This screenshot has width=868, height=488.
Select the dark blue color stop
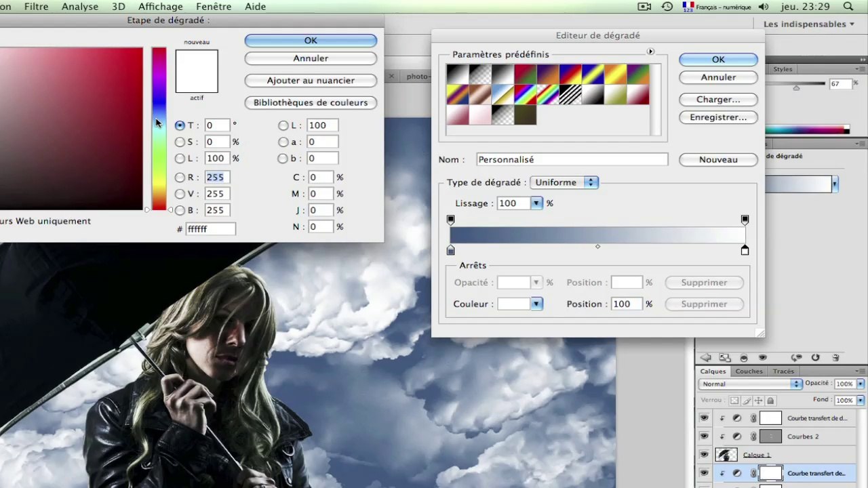click(x=451, y=250)
